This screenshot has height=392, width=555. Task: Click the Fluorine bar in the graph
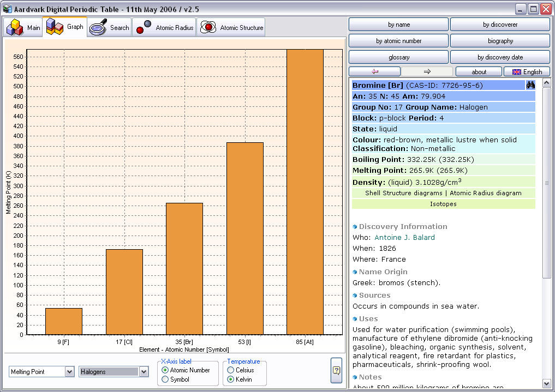coord(64,321)
